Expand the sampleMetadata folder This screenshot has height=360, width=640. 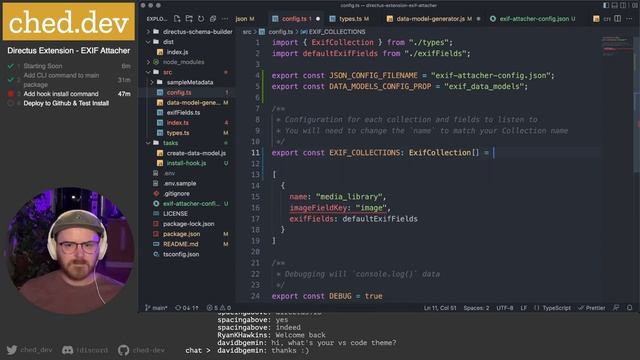(x=190, y=82)
